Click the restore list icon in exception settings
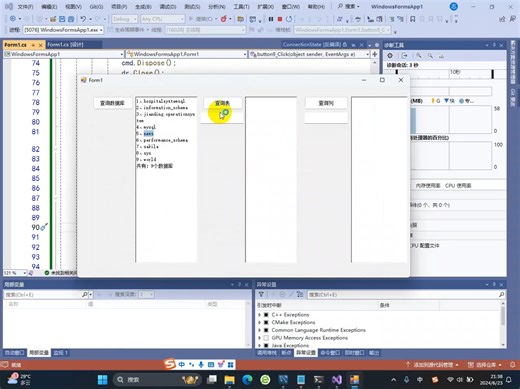This screenshot has width=520, height=389. tap(300, 295)
